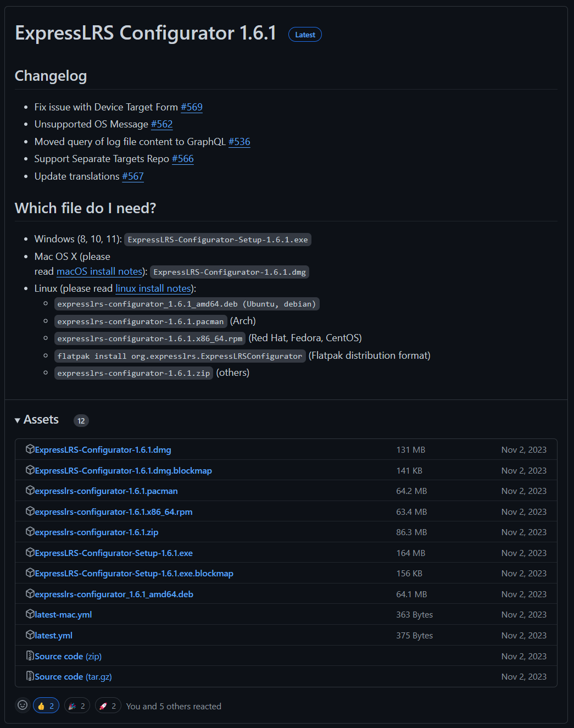
Task: Click the 'You and 5 others reacted' text
Action: pos(174,706)
